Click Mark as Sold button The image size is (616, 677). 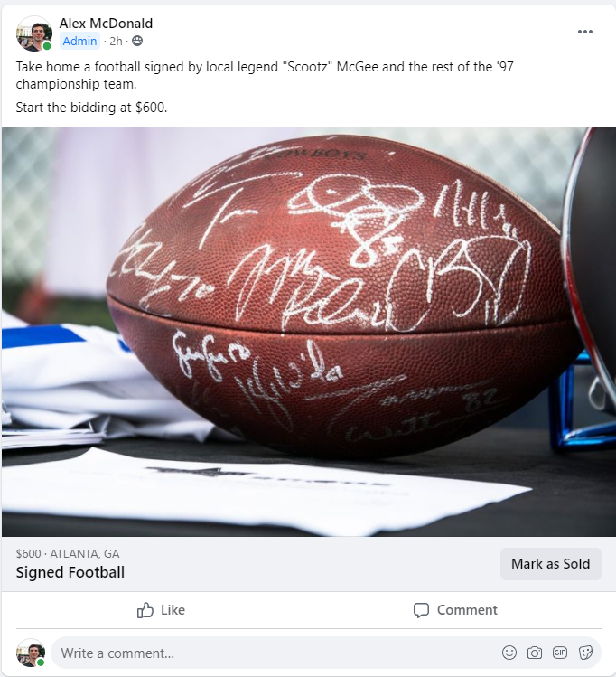(550, 564)
